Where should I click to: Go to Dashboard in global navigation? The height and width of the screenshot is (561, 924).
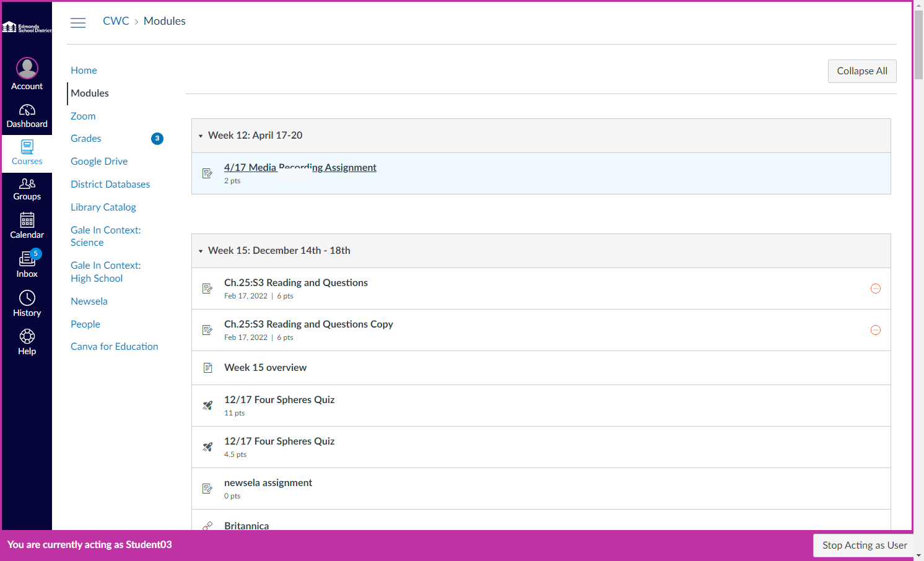coord(27,116)
